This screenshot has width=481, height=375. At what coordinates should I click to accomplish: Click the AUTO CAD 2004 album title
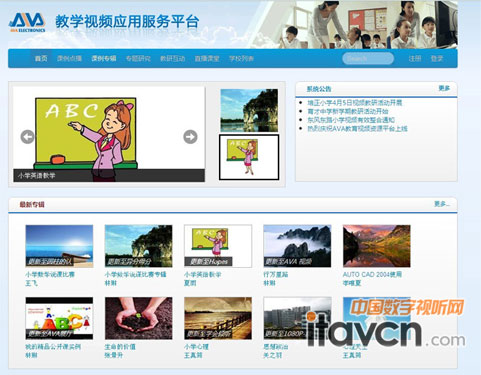click(x=372, y=274)
